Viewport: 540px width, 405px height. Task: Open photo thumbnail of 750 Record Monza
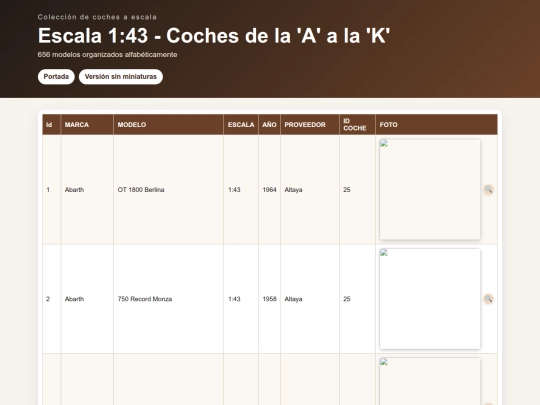pyautogui.click(x=430, y=299)
